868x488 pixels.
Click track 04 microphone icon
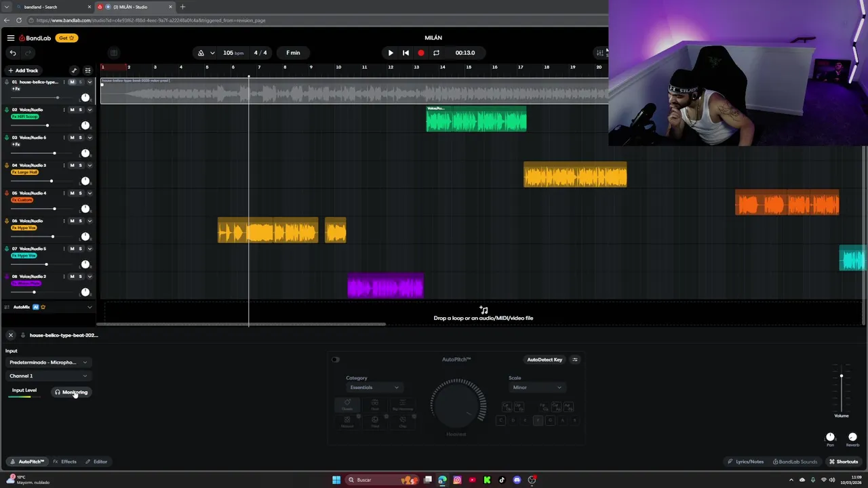click(7, 165)
